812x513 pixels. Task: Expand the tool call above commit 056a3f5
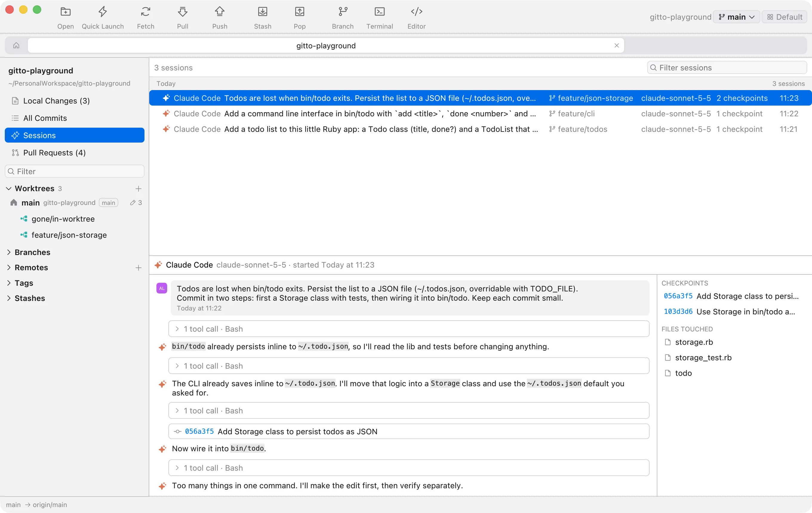tap(409, 410)
